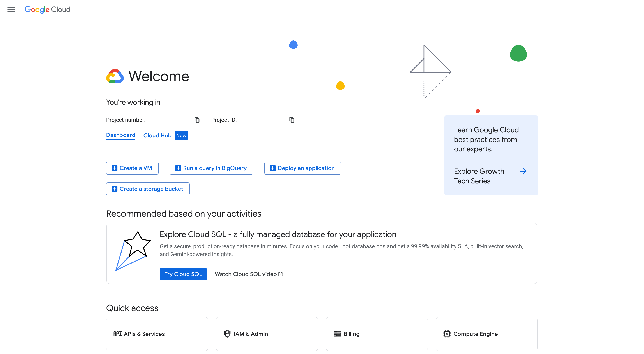Run a query in BigQuery
The height and width of the screenshot is (354, 644).
click(211, 168)
